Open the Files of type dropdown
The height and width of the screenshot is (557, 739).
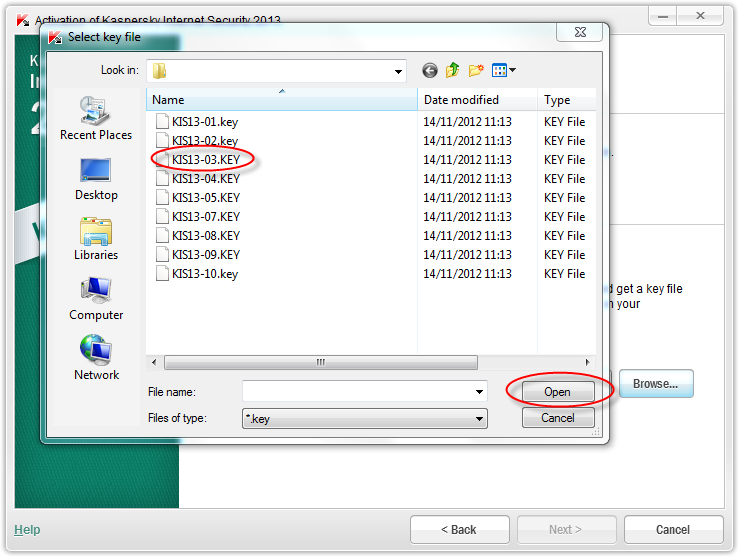[365, 418]
